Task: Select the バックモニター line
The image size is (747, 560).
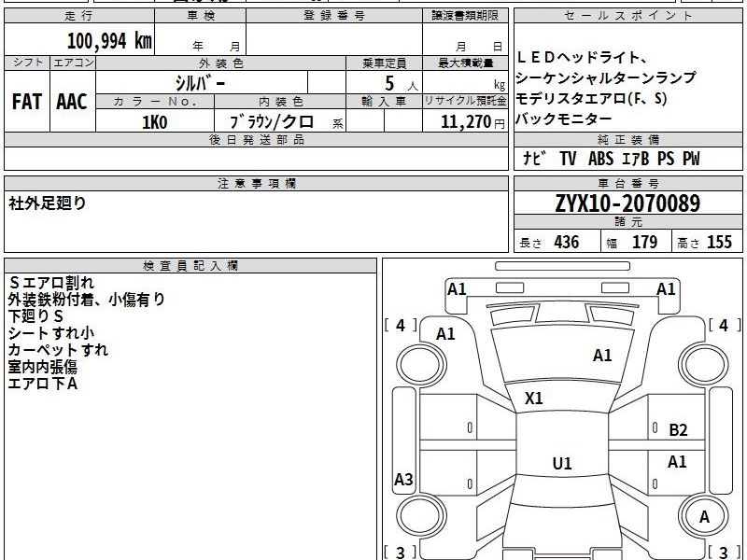Action: point(564,119)
